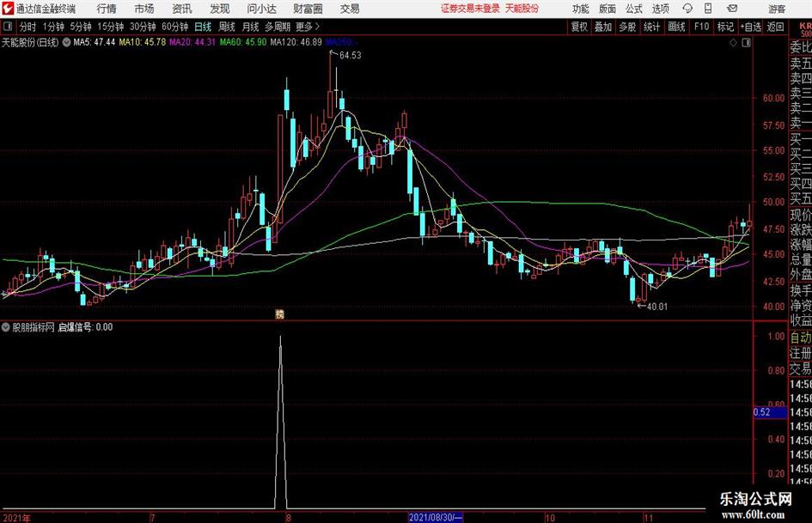The image size is (812, 523).
Task: Click the 标记 mark button
Action: pos(725,27)
